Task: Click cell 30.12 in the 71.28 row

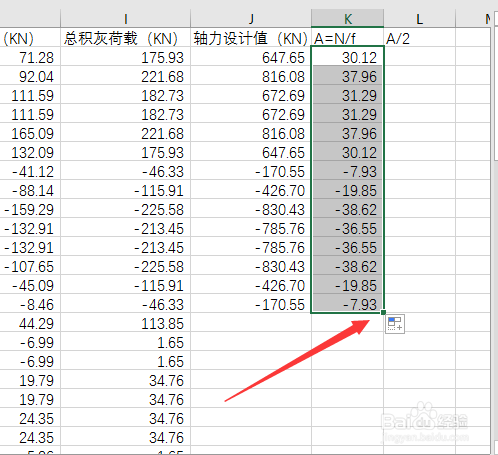Action: [x=347, y=56]
